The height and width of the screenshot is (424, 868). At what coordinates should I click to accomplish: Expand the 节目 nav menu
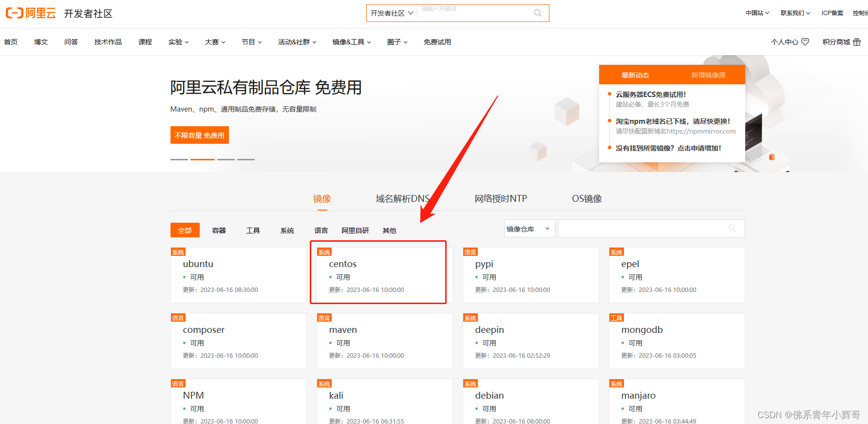(251, 42)
